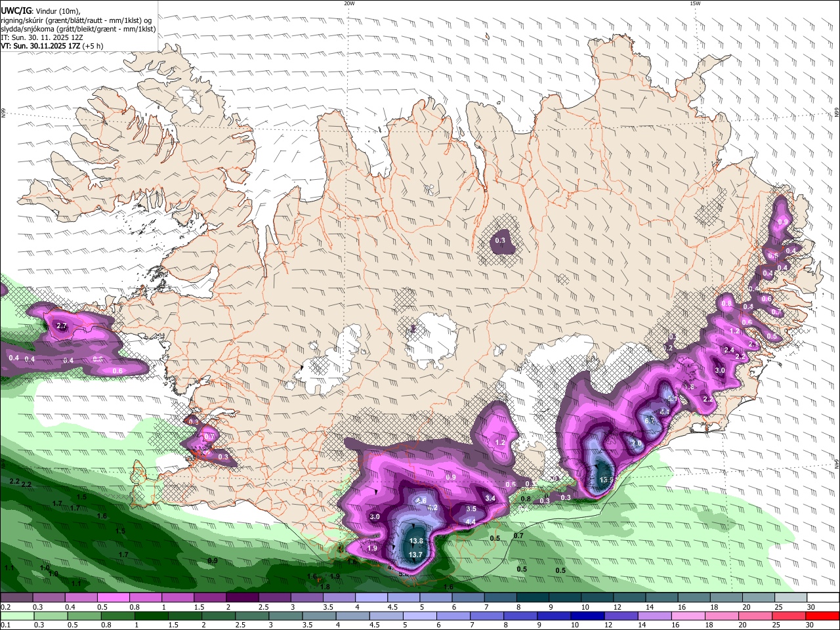Select upper scale teal swatch between 8 and 9
Viewport: 840px width, 630px height.
click(x=533, y=598)
